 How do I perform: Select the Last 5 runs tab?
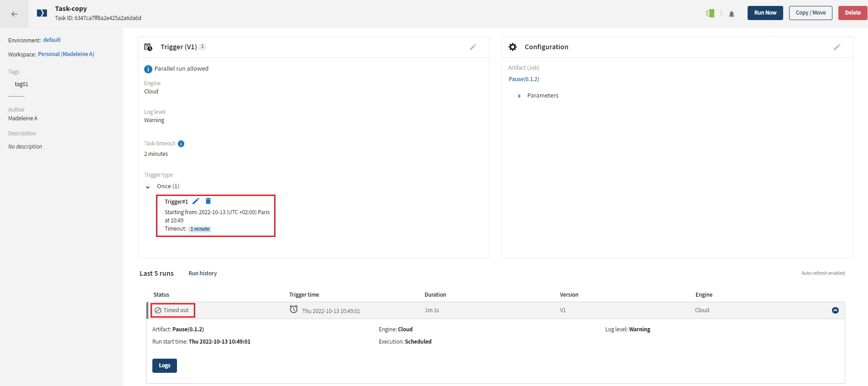(x=156, y=273)
